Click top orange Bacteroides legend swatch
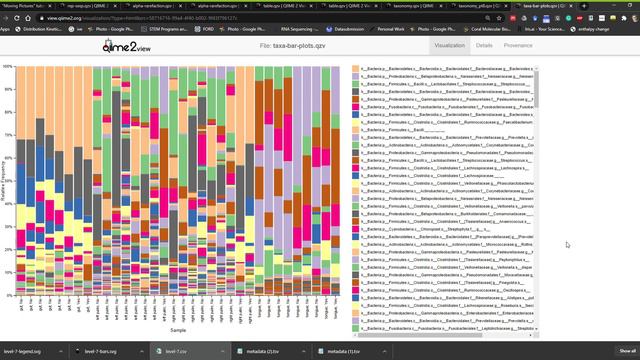Image resolution: width=640 pixels, height=360 pixels. 356,69
